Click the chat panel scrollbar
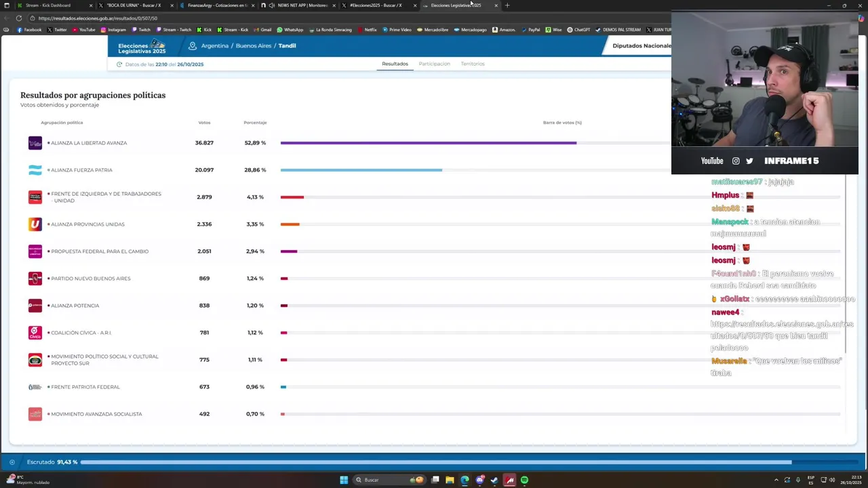This screenshot has height=488, width=868. click(845, 264)
